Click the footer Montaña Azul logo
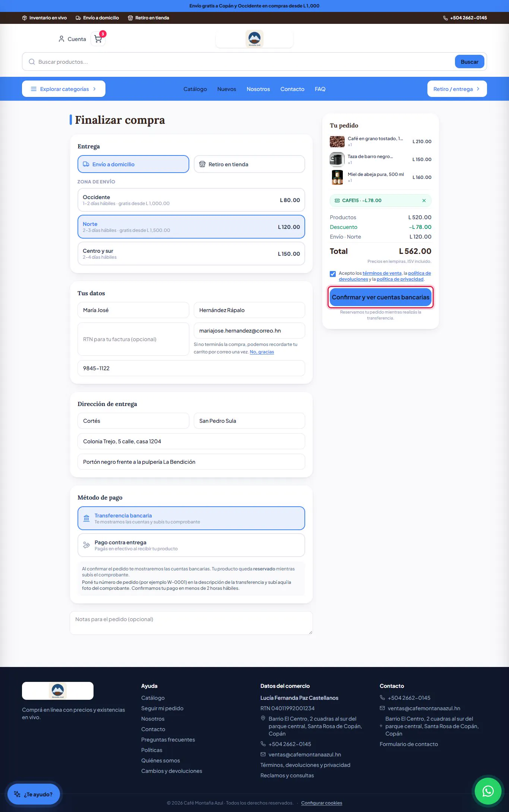Screen dimensions: 509x812 58,691
